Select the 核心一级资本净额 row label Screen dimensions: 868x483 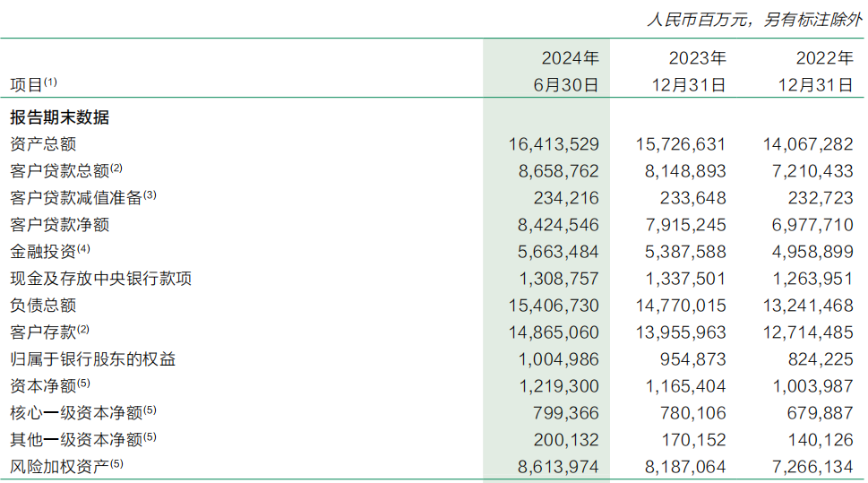pos(75,413)
